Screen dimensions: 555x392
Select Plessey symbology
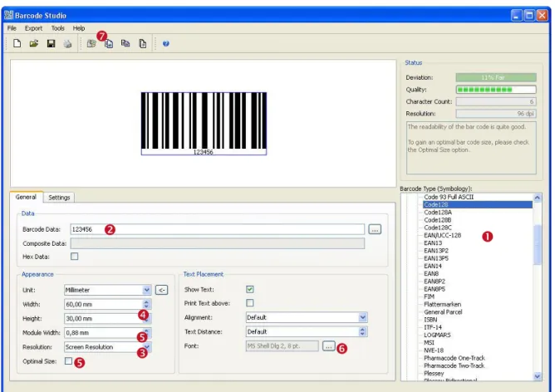pos(434,373)
